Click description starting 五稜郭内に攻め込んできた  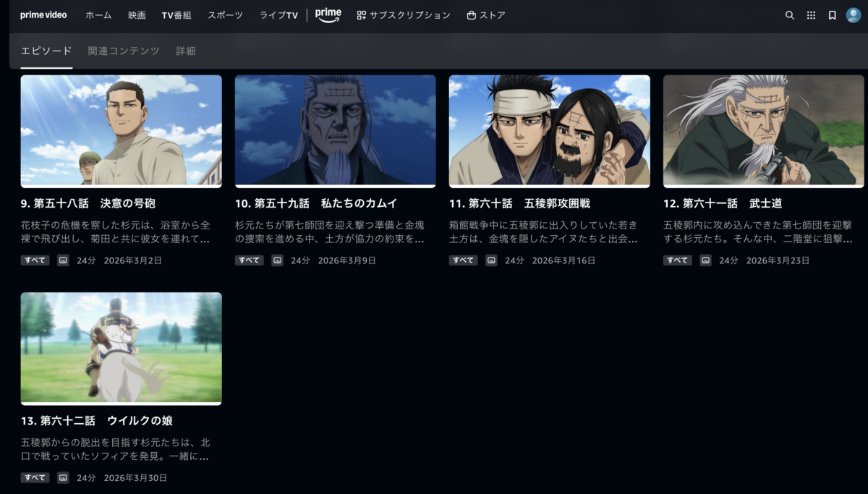click(758, 231)
